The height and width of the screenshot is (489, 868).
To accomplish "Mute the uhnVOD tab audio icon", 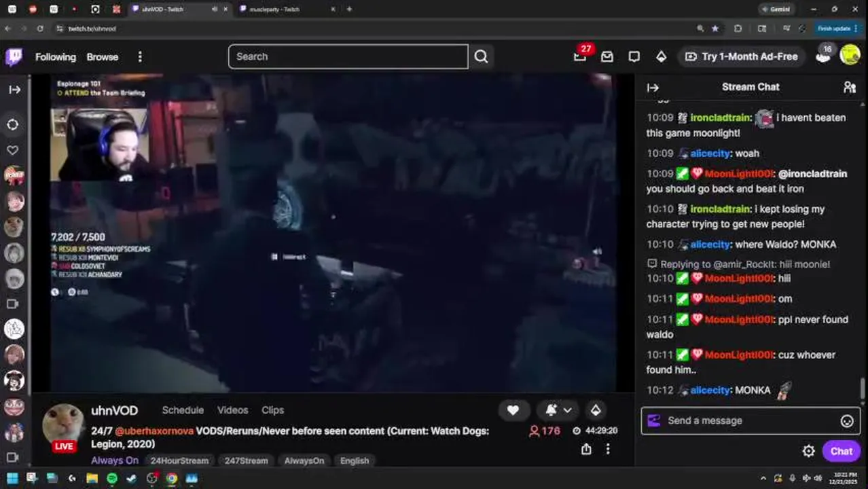I will tap(215, 10).
